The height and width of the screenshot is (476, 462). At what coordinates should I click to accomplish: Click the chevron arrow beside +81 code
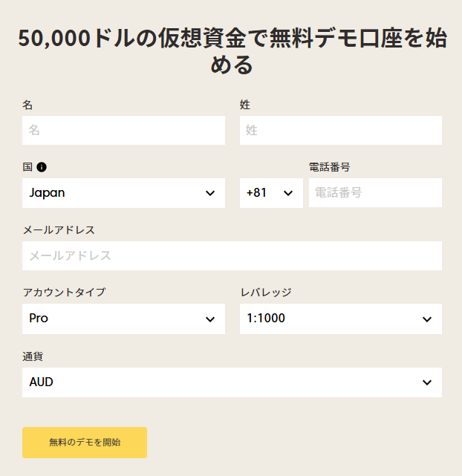click(x=288, y=193)
